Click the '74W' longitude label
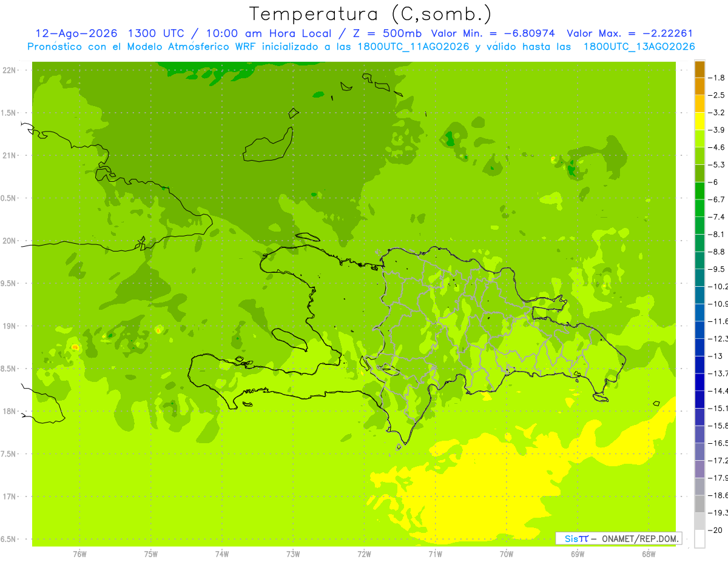 (x=222, y=554)
